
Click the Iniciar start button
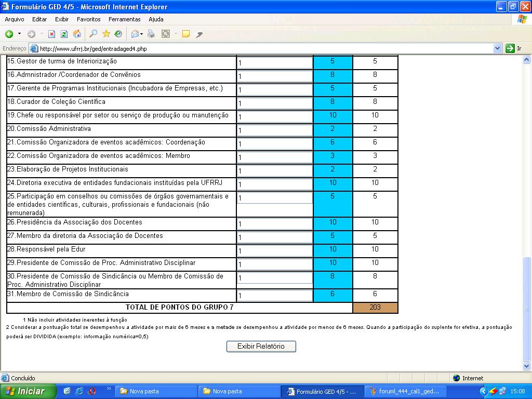[27, 391]
